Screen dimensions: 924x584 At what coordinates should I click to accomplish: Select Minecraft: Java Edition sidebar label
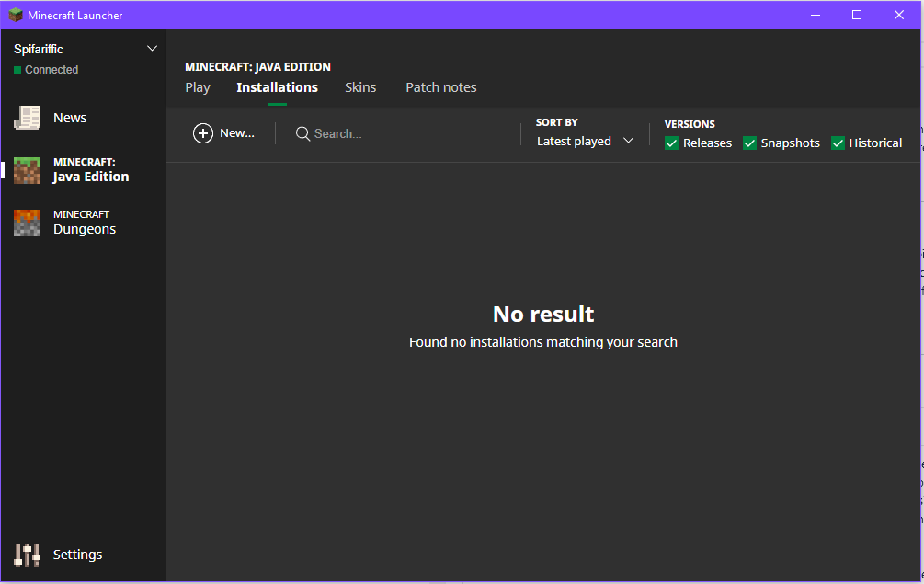pos(91,170)
